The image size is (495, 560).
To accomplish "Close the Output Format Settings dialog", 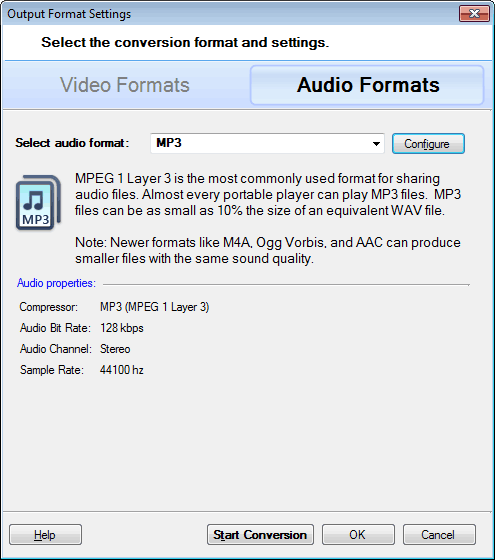I will pos(474,14).
